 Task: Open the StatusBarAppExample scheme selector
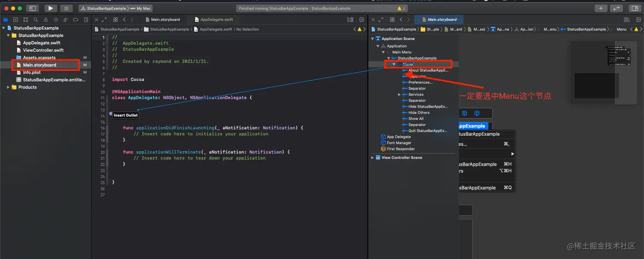(103, 9)
